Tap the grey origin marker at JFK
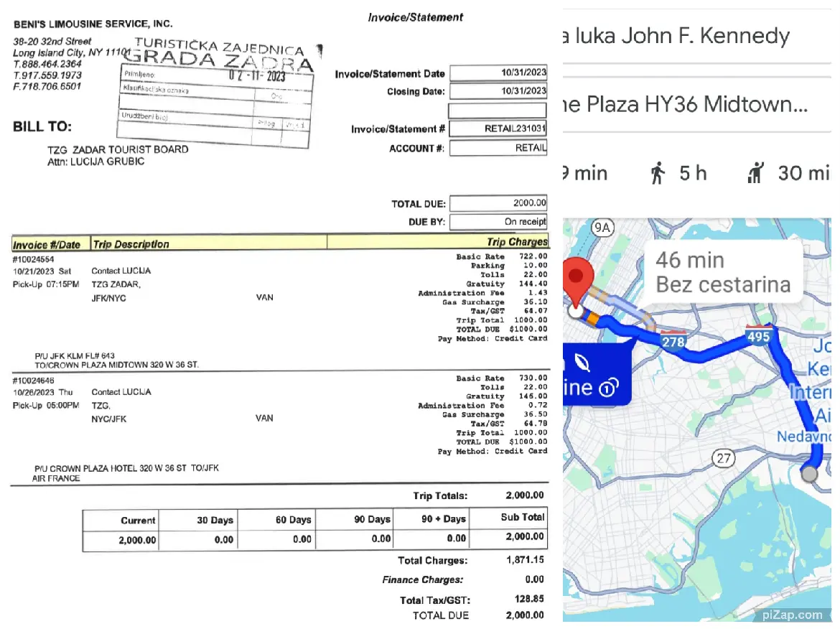The image size is (840, 629). coord(809,474)
